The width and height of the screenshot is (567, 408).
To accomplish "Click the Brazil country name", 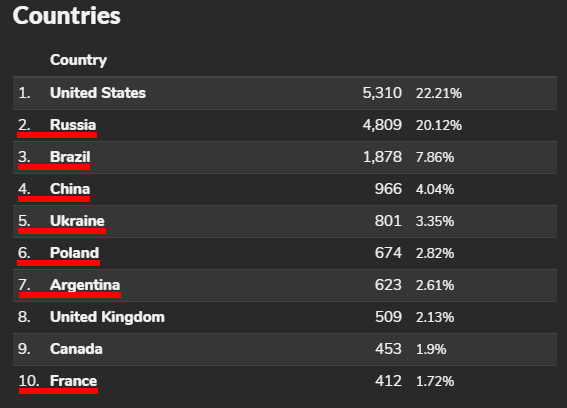I will pyautogui.click(x=70, y=157).
